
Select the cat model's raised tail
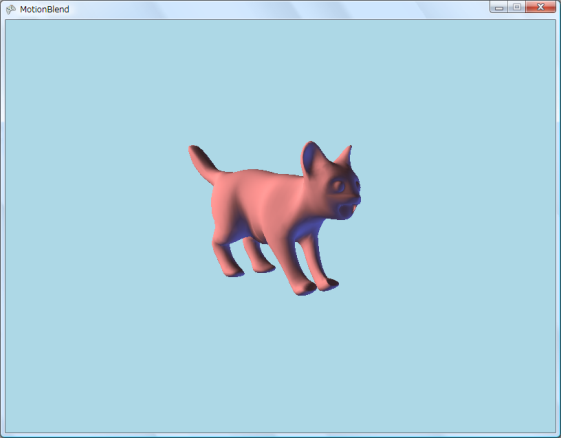pyautogui.click(x=203, y=163)
